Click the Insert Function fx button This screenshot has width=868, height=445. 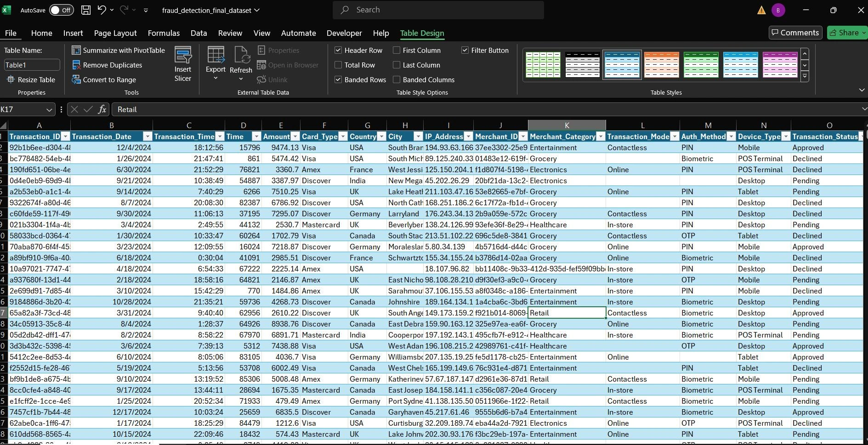click(x=102, y=109)
